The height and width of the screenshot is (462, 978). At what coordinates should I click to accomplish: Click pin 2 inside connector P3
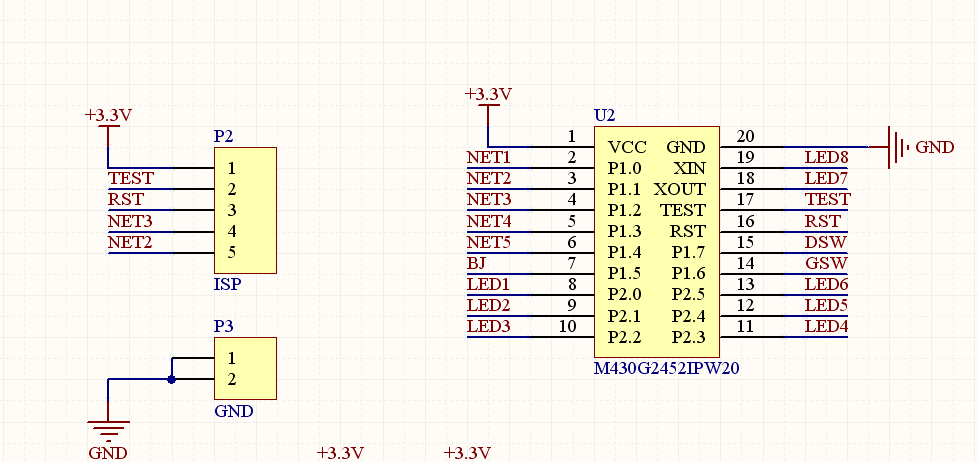coord(231,379)
